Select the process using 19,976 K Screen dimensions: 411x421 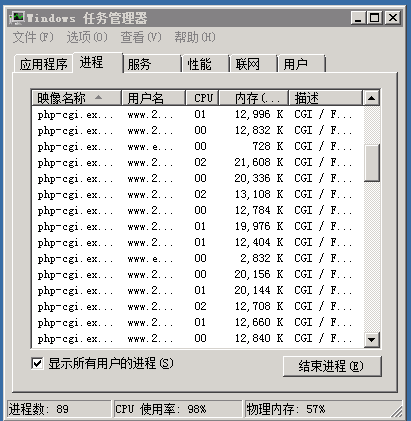point(197,226)
